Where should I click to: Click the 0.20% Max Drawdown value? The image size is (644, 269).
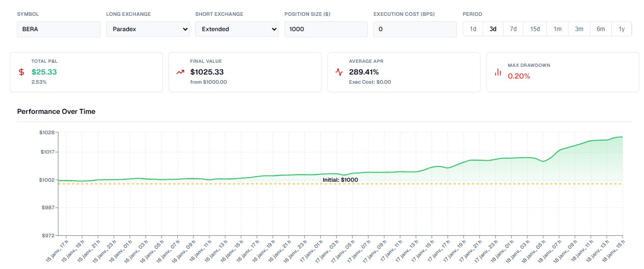point(519,76)
